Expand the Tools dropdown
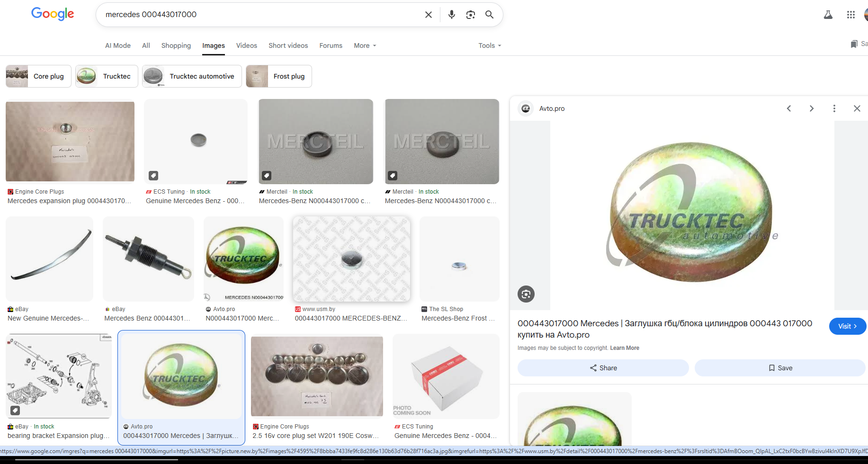868x464 pixels. [x=489, y=45]
